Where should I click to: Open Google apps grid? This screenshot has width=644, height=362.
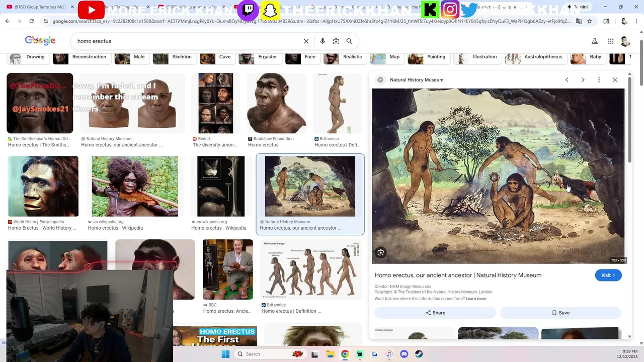(611, 41)
